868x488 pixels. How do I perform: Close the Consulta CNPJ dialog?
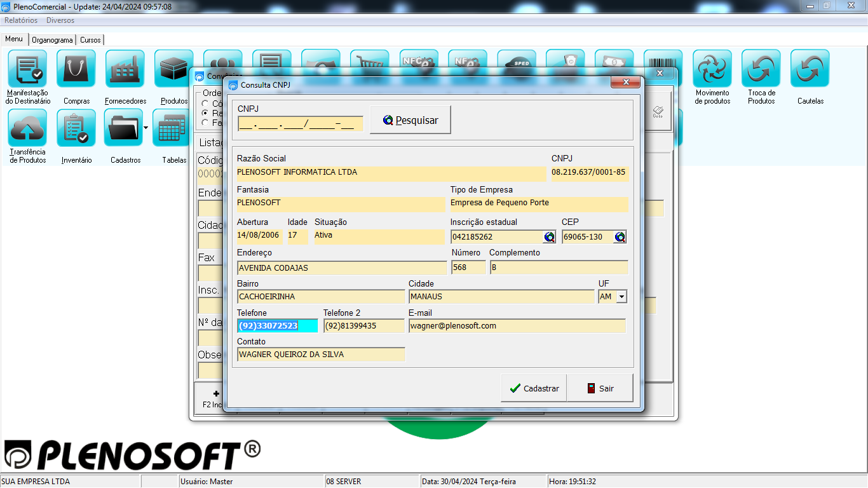(x=625, y=83)
